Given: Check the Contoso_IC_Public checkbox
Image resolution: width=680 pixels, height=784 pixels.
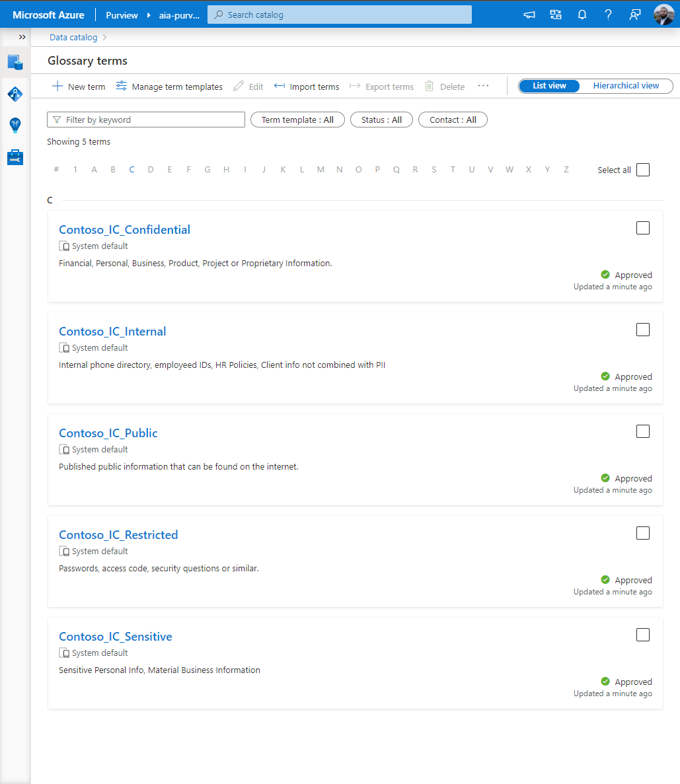Looking at the screenshot, I should [643, 431].
